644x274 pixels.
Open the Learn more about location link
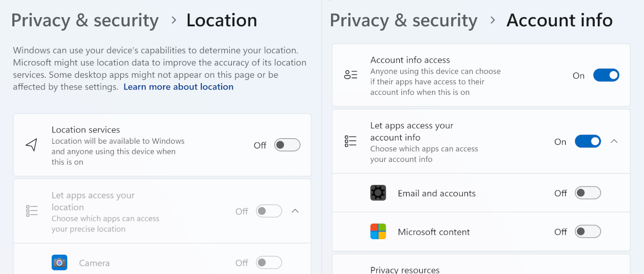tap(178, 87)
